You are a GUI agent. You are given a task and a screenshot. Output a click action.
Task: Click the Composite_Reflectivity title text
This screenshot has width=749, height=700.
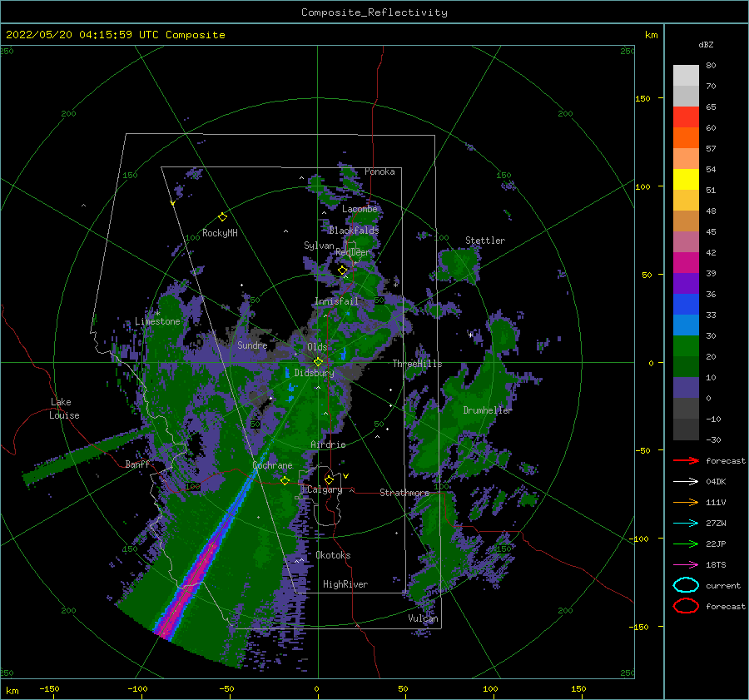pyautogui.click(x=374, y=12)
